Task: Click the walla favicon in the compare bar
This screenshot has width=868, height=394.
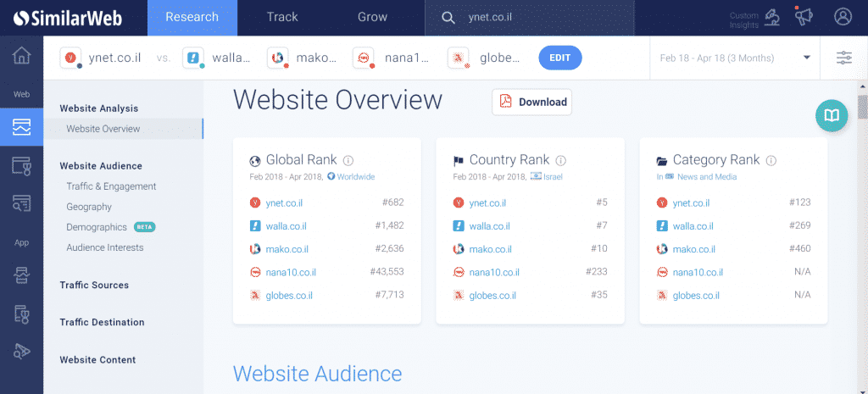Action: tap(194, 58)
